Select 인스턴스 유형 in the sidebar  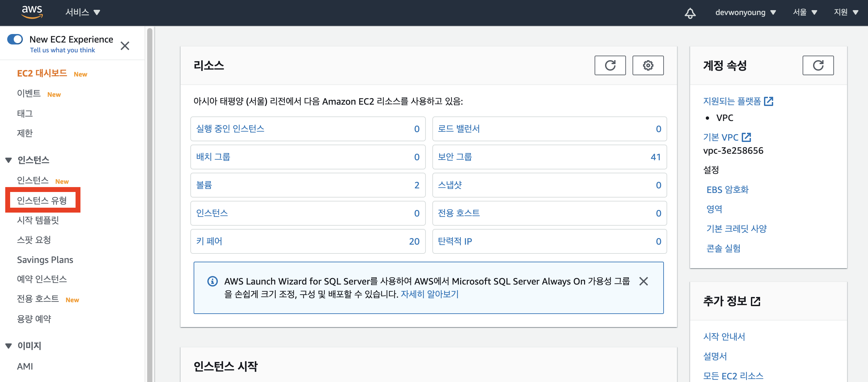(x=42, y=200)
